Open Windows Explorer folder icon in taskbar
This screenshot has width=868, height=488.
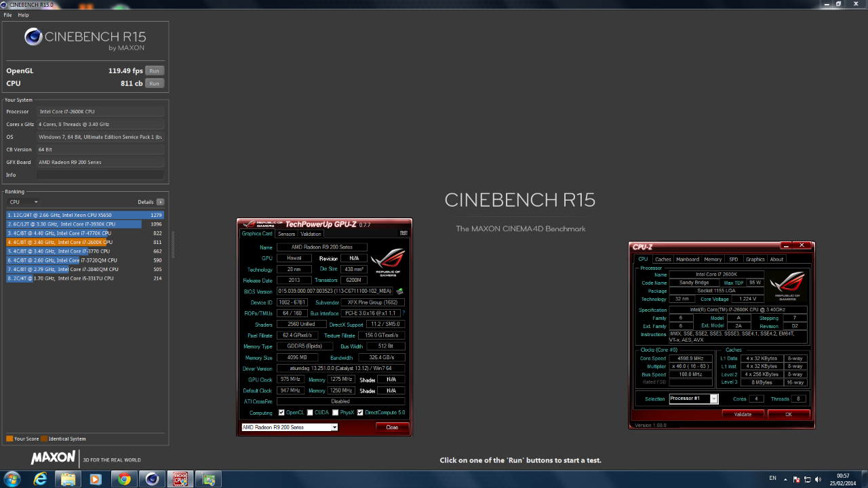coord(68,479)
